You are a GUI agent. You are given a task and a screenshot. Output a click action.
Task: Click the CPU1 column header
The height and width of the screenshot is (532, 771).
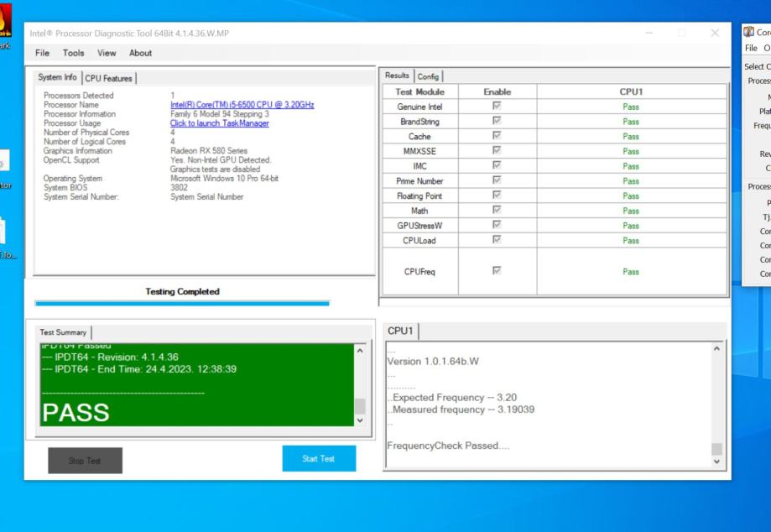632,91
